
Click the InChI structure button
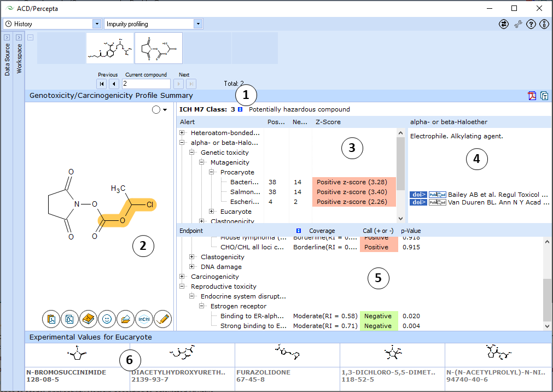click(144, 319)
